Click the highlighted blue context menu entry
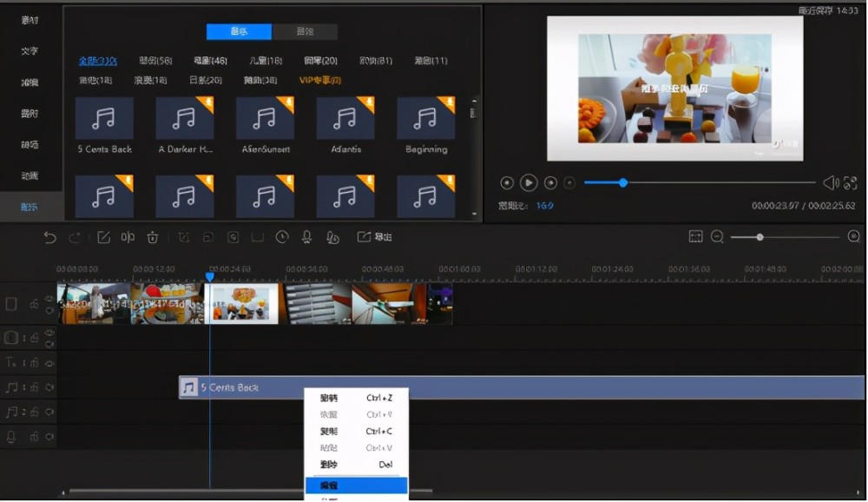The image size is (868, 502). click(357, 485)
